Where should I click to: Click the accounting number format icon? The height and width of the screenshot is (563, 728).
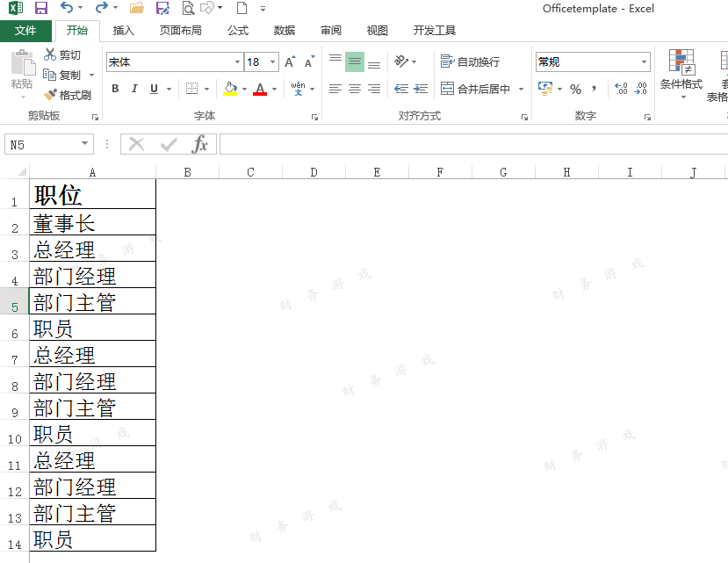(x=545, y=88)
